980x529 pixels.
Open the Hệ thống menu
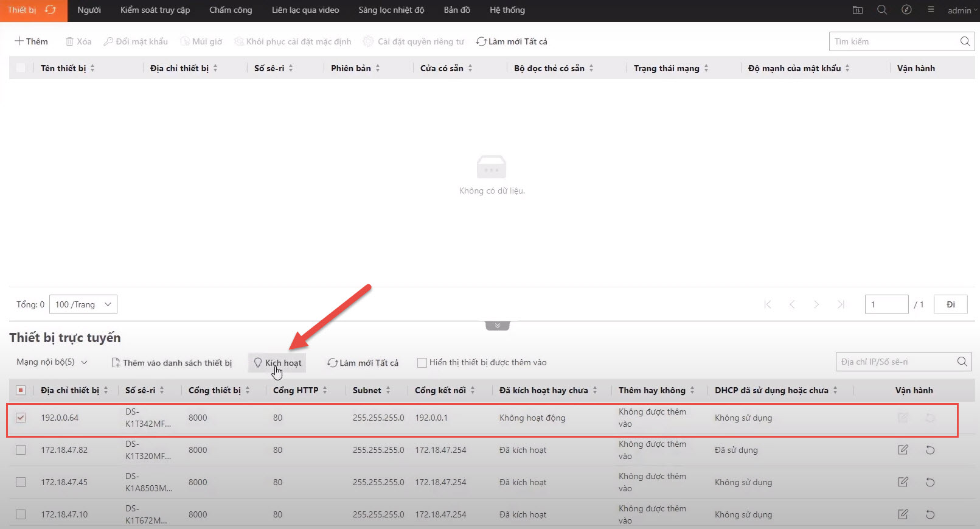coord(507,10)
